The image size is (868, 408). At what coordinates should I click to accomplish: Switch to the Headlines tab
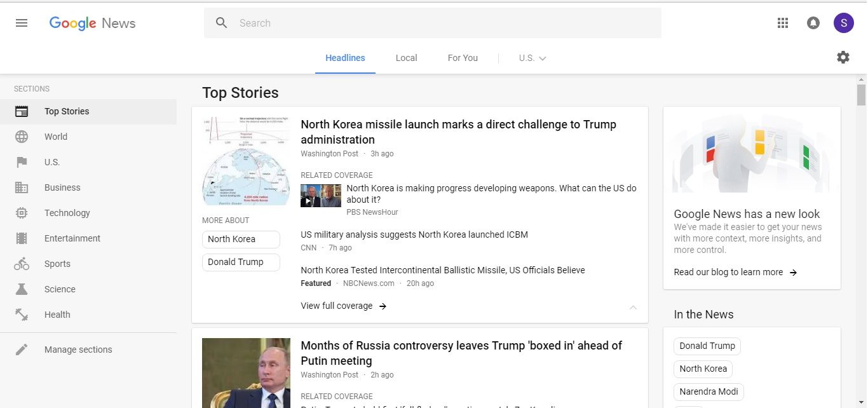(345, 58)
